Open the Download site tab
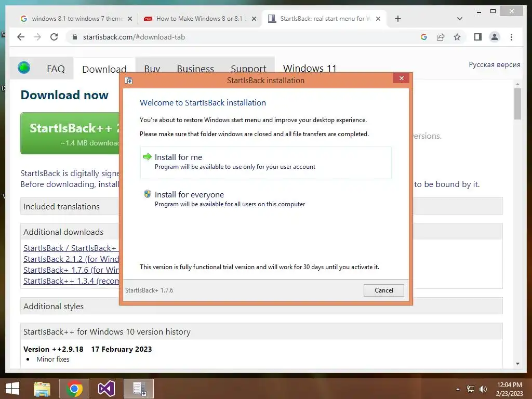 (x=104, y=69)
